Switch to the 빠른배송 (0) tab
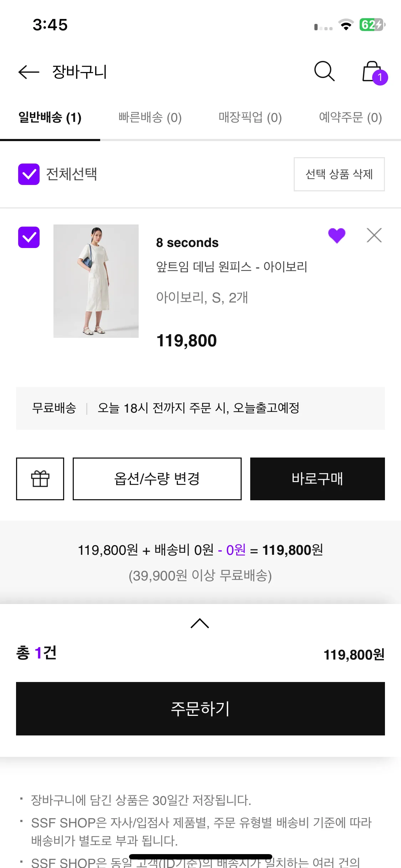 coord(150,117)
